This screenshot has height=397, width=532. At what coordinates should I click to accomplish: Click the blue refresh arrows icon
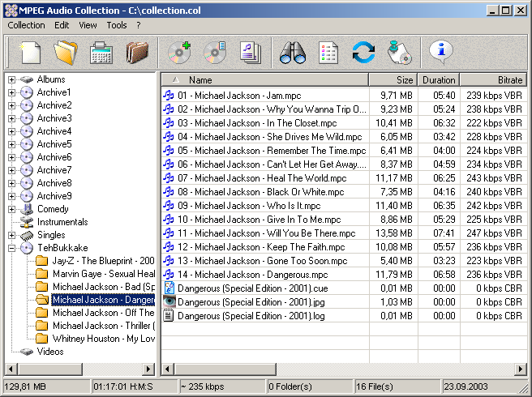pyautogui.click(x=363, y=53)
